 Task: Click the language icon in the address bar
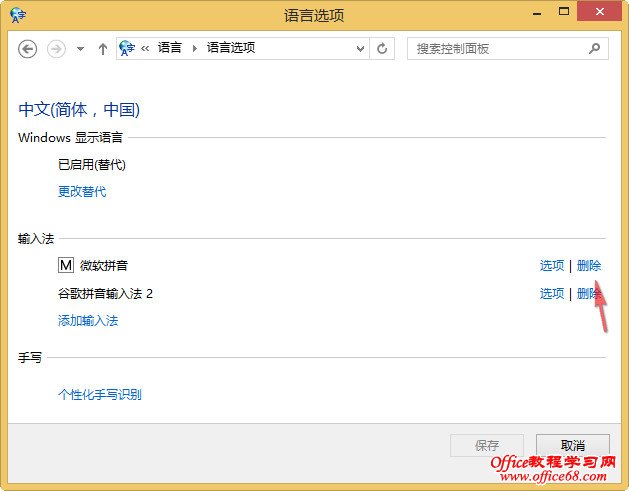(127, 49)
